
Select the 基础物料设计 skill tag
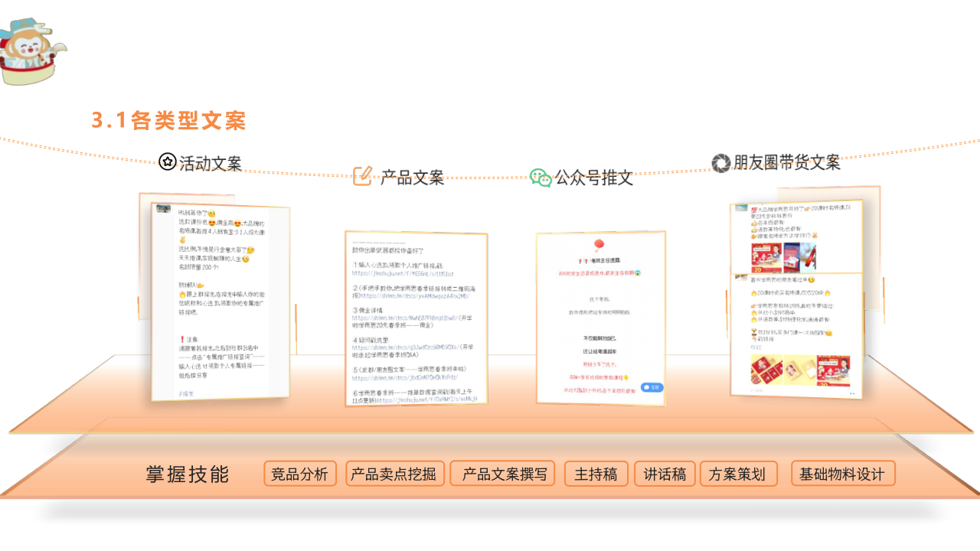click(x=842, y=474)
